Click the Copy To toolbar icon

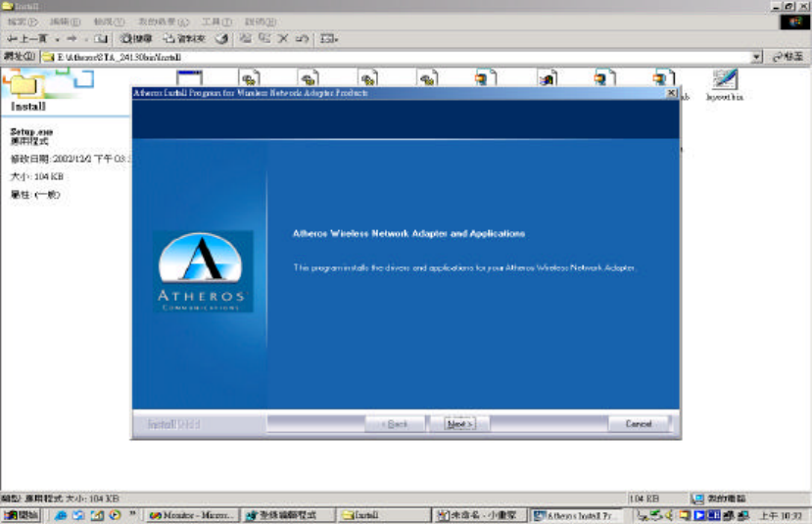point(264,38)
